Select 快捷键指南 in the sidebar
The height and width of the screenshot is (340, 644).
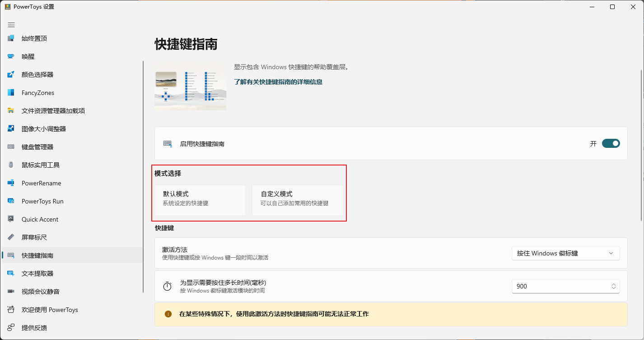72,255
